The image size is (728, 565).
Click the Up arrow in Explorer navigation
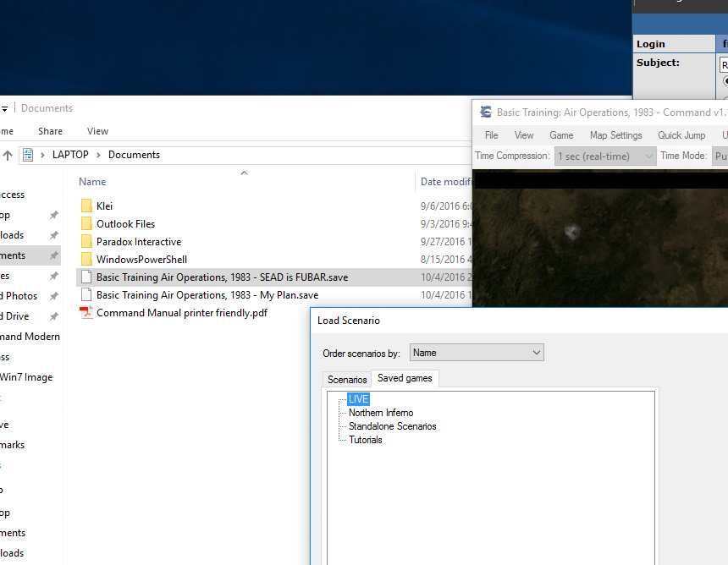click(8, 155)
